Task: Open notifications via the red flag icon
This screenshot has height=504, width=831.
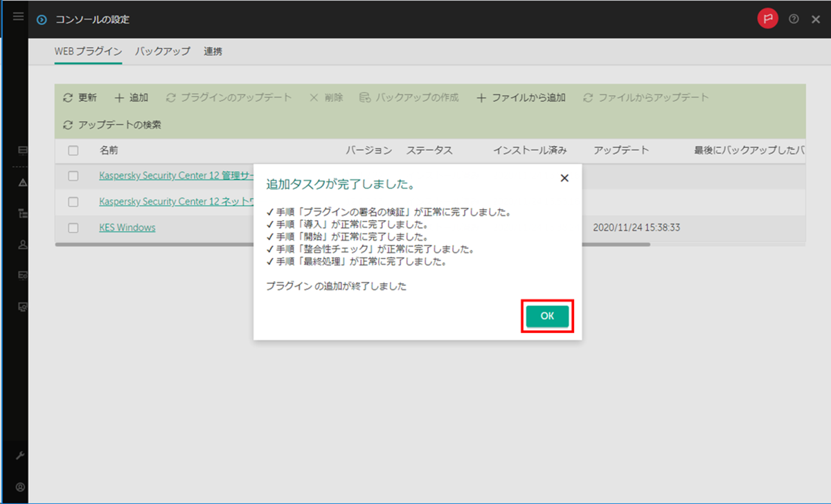Action: (x=767, y=19)
